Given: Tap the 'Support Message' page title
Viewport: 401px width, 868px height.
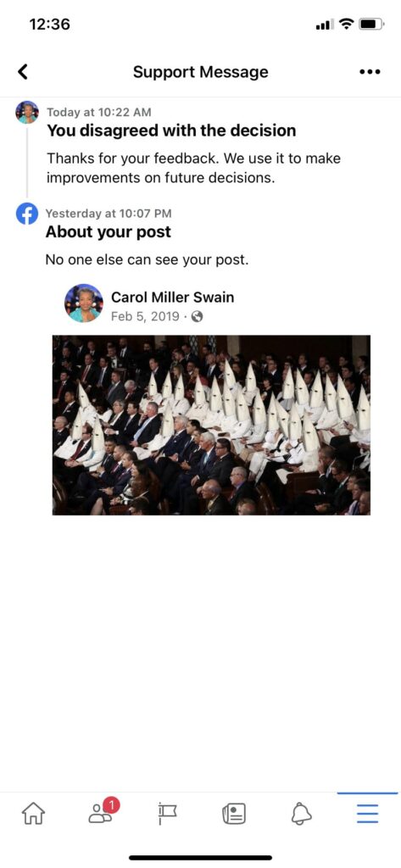Looking at the screenshot, I should (x=200, y=72).
